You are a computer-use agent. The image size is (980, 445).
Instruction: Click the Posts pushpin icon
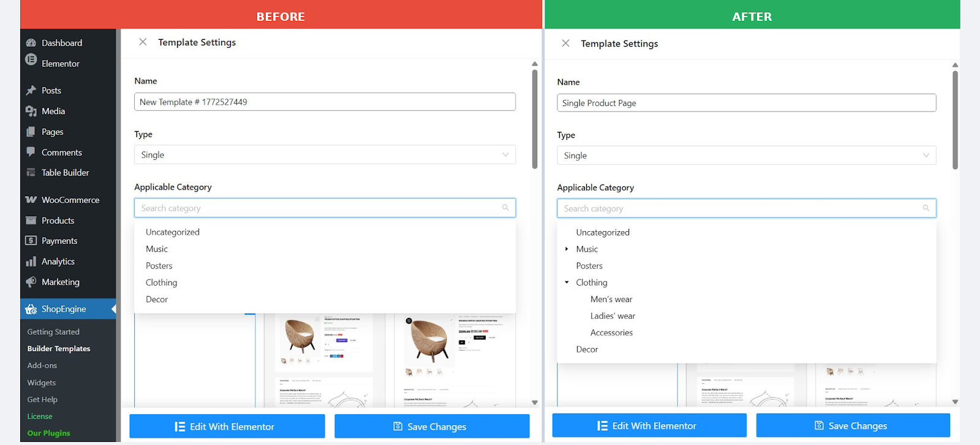(x=31, y=91)
